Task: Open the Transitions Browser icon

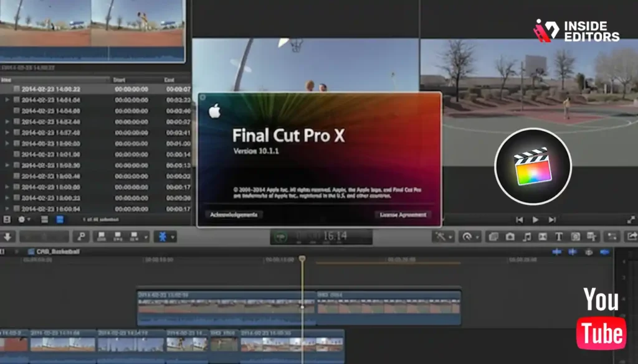Action: (543, 236)
